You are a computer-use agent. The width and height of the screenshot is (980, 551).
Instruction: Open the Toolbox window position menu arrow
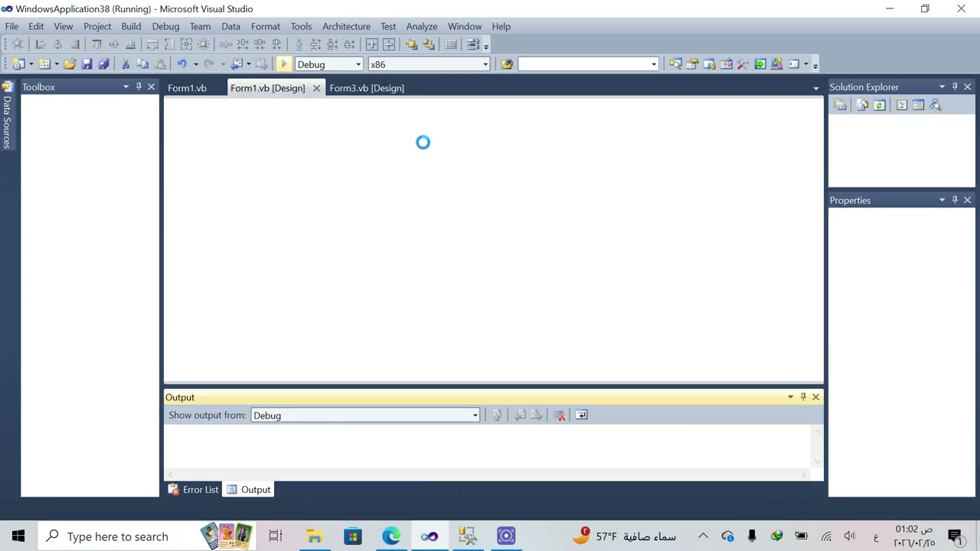click(x=126, y=86)
